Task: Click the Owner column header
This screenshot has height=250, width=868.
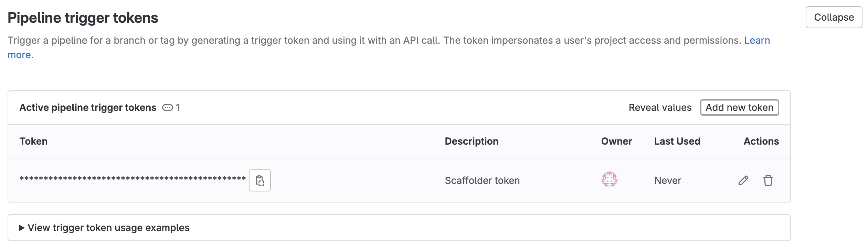Action: (x=616, y=141)
